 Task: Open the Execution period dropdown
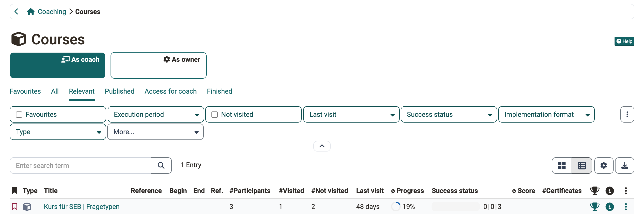coord(156,115)
